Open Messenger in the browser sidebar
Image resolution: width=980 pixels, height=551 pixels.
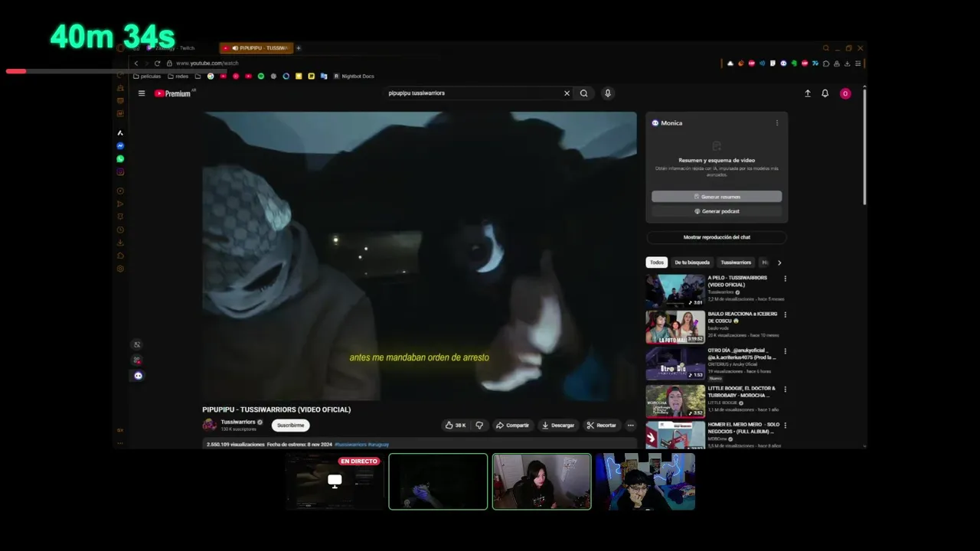[120, 146]
